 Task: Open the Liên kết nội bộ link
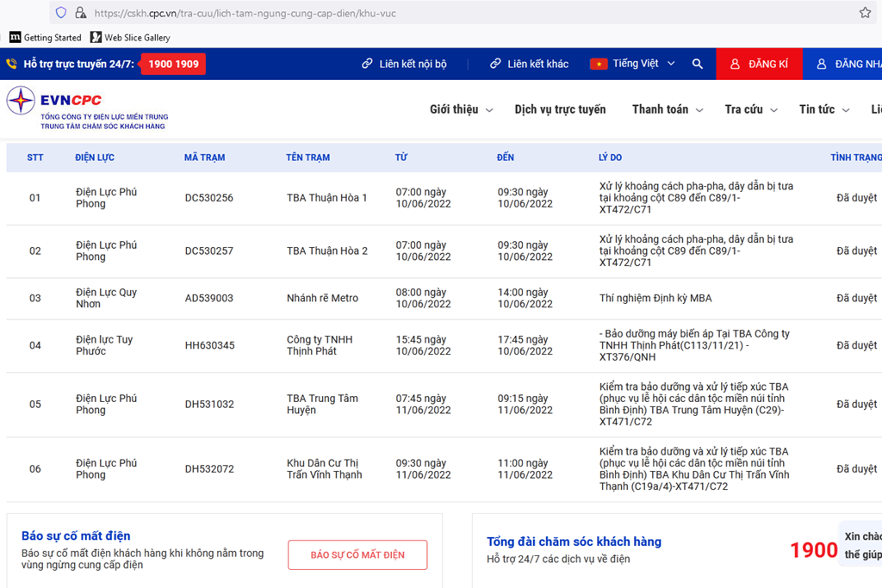(x=404, y=64)
